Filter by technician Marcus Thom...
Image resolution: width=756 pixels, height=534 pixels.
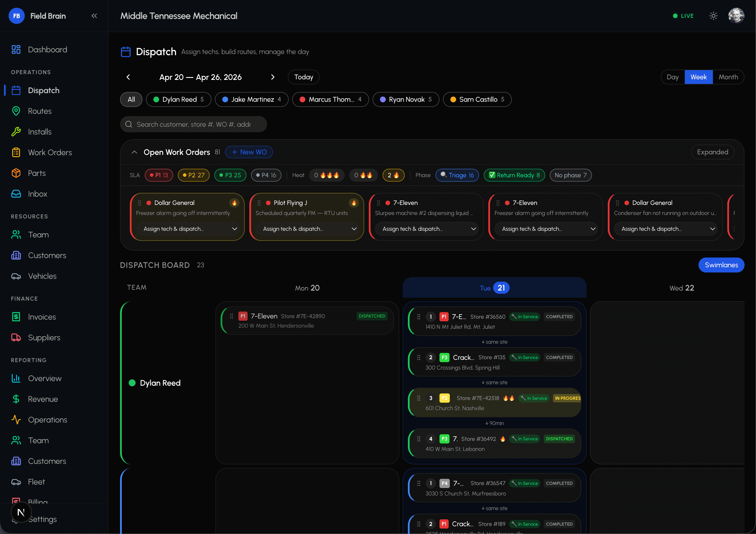tap(331, 99)
